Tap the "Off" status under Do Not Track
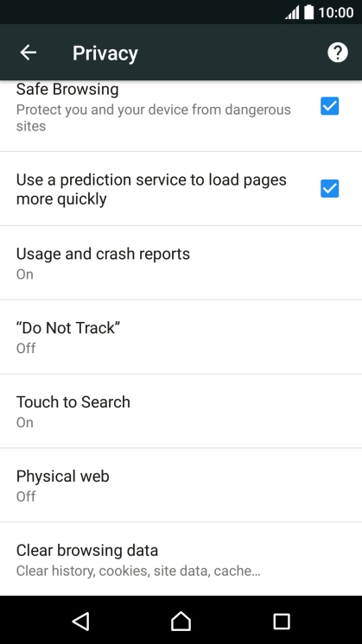This screenshot has width=362, height=644. click(26, 348)
